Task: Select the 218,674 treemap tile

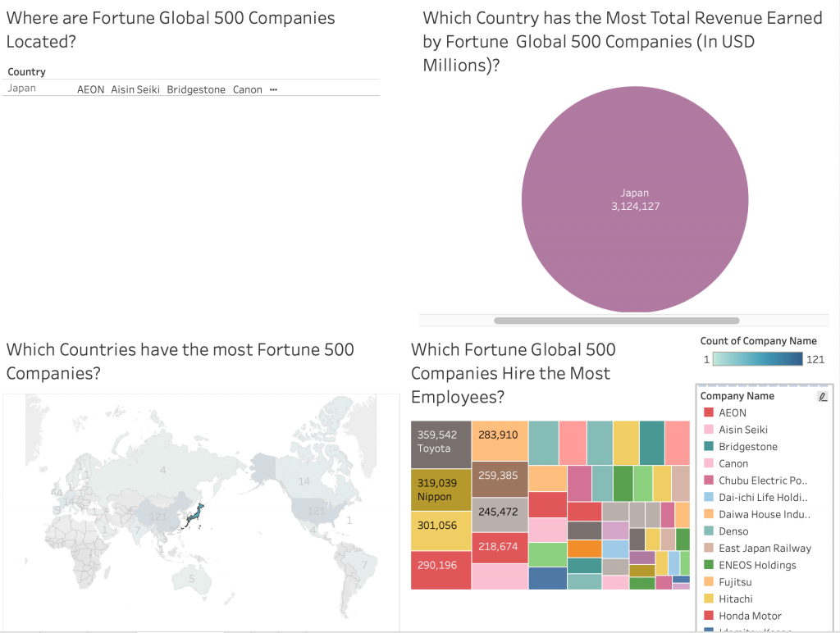Action: [x=500, y=548]
